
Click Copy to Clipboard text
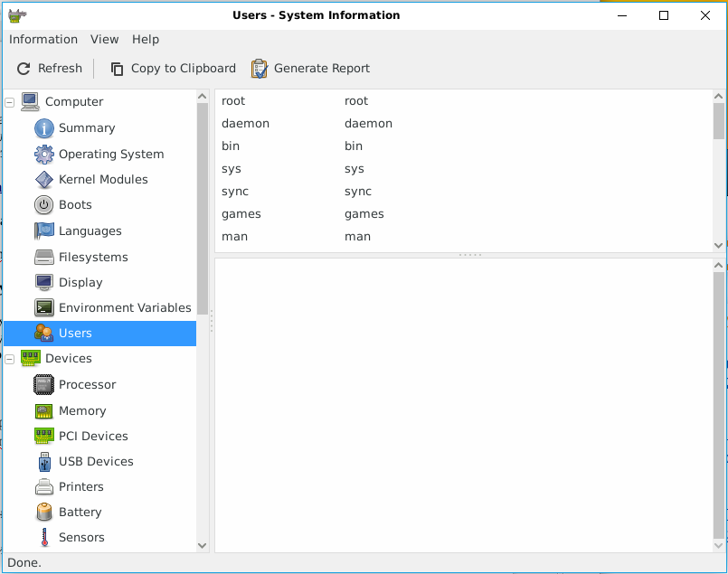click(x=184, y=68)
